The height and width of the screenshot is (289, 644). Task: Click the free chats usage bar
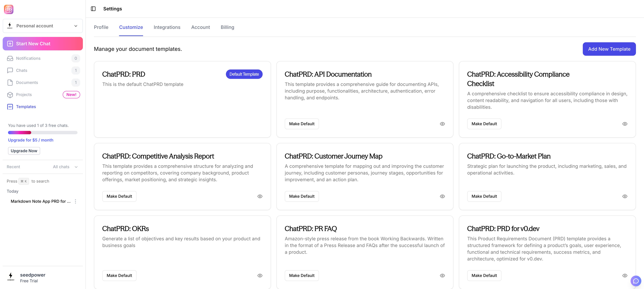(x=43, y=132)
